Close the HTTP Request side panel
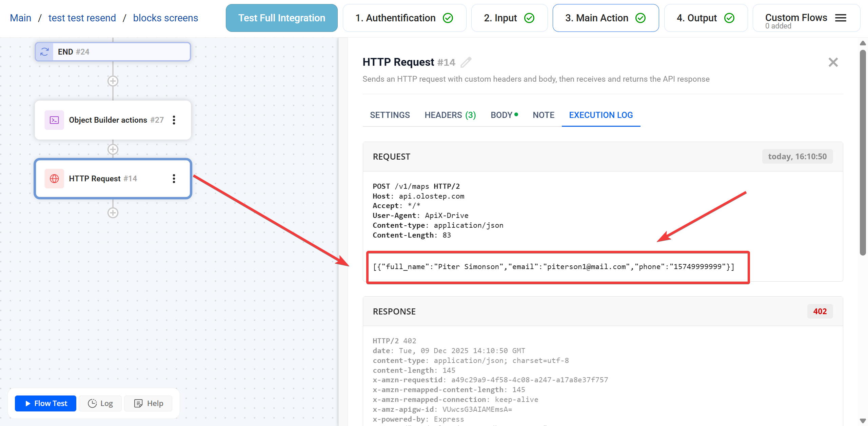 [833, 62]
